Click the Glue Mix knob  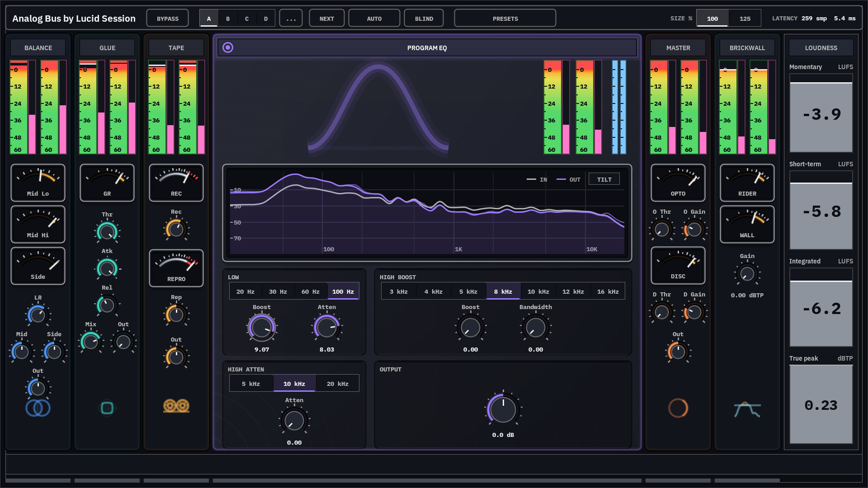pos(91,342)
